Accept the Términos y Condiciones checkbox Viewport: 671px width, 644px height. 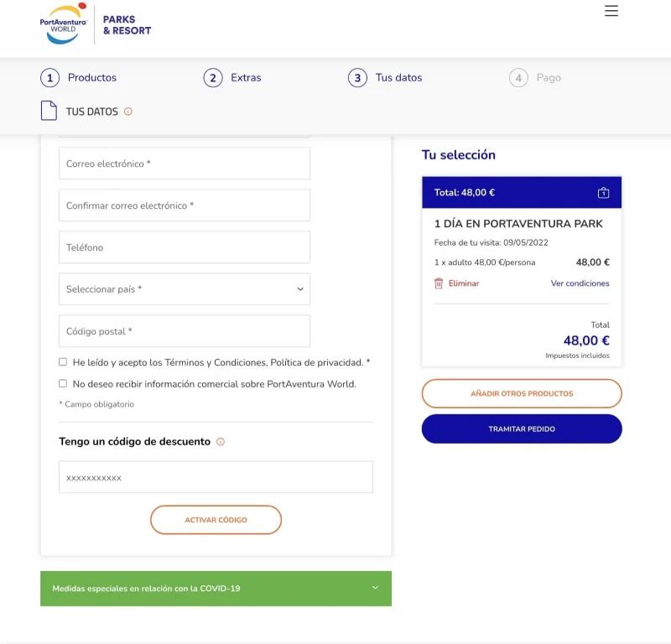click(x=63, y=362)
